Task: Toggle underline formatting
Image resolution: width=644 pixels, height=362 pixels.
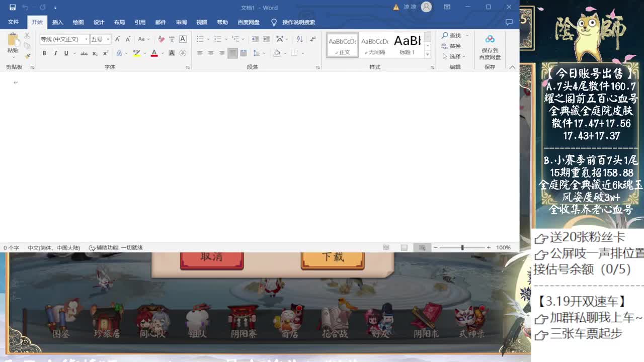Action: coord(66,53)
